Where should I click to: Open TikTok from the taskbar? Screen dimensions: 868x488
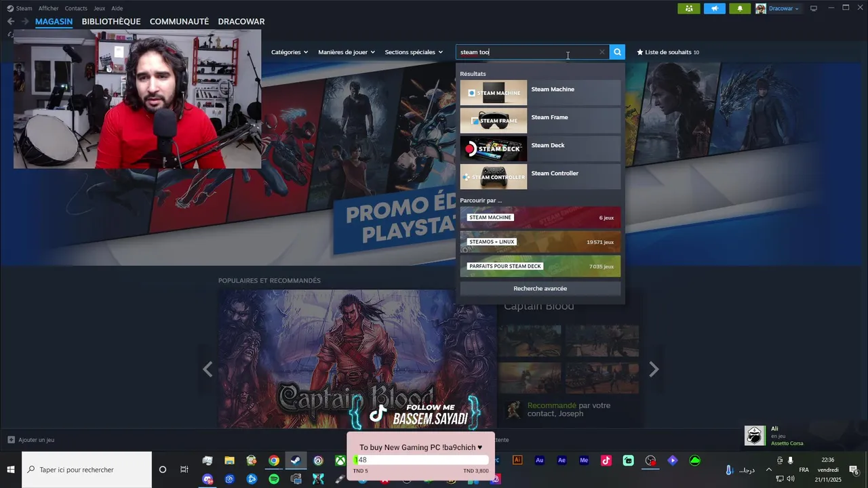606,461
